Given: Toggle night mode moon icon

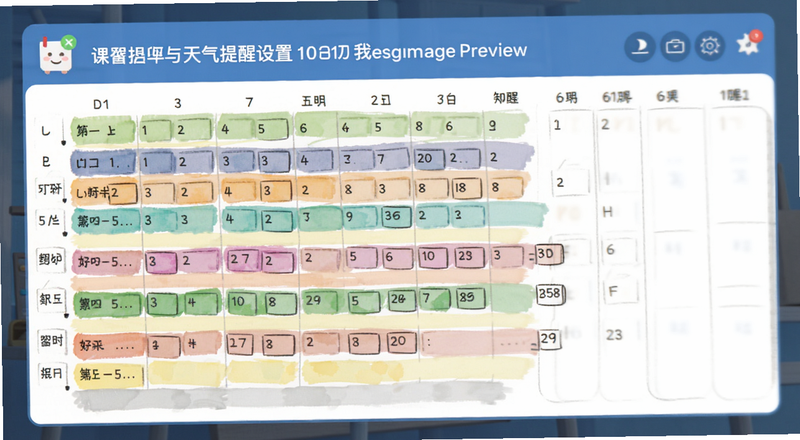Looking at the screenshot, I should (x=640, y=47).
